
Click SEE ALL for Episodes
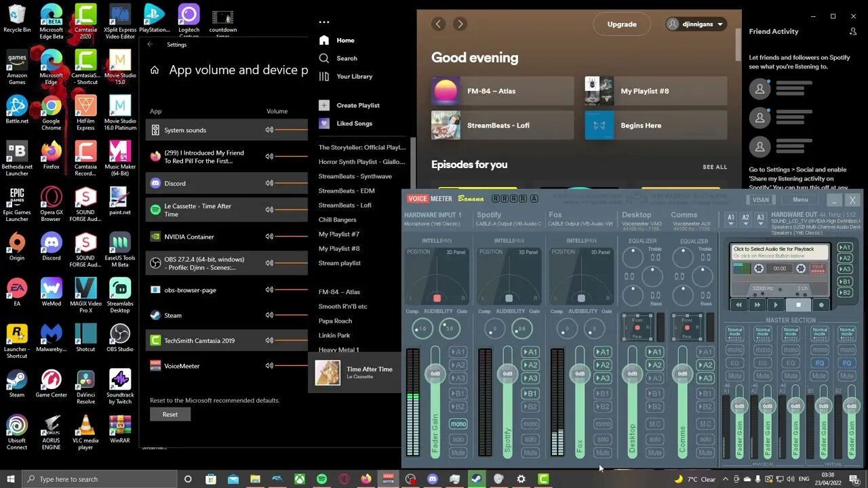pos(715,167)
